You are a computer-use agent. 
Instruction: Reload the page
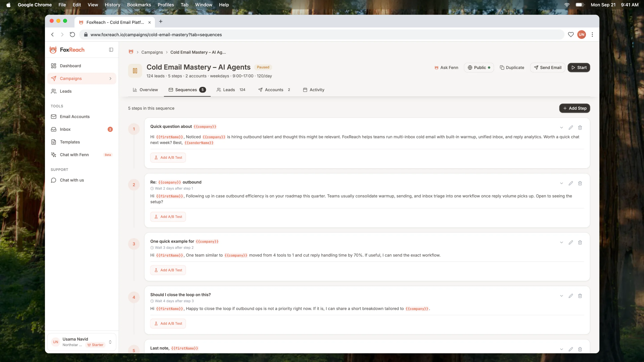72,34
